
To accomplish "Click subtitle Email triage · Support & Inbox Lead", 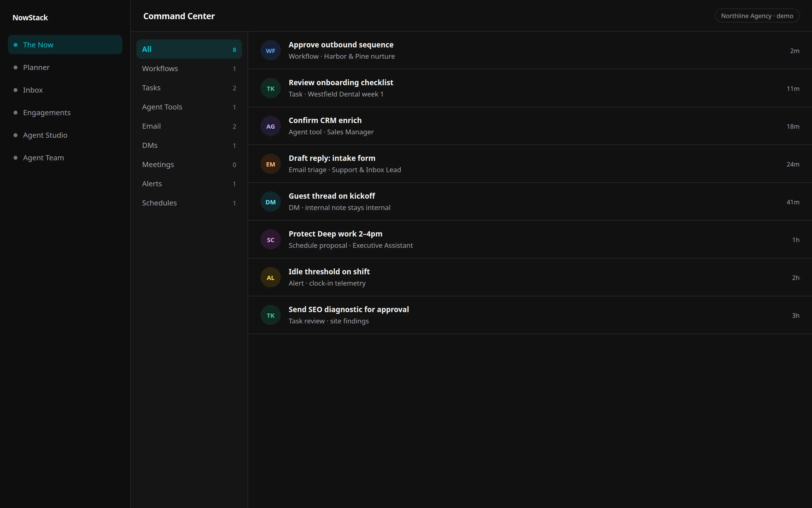I will (345, 170).
